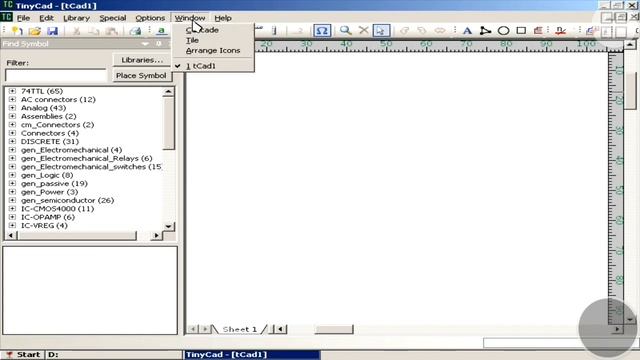Expand the gen_passive library

(x=12, y=183)
